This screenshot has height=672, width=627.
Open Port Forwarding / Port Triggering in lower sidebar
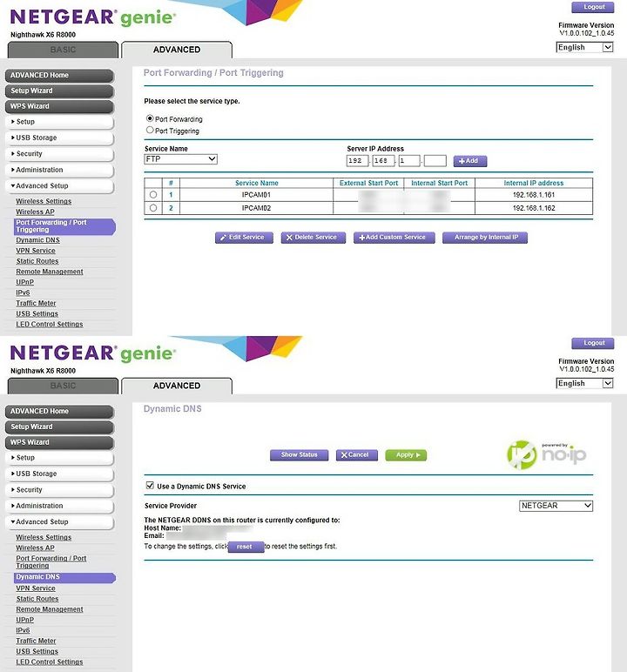click(x=51, y=562)
